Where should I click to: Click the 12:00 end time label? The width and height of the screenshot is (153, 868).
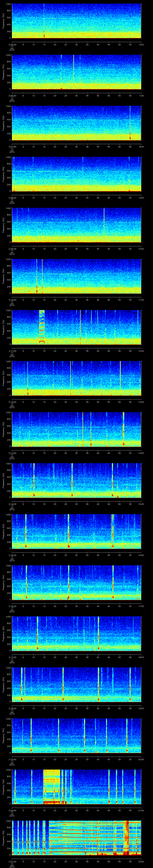(141, 351)
